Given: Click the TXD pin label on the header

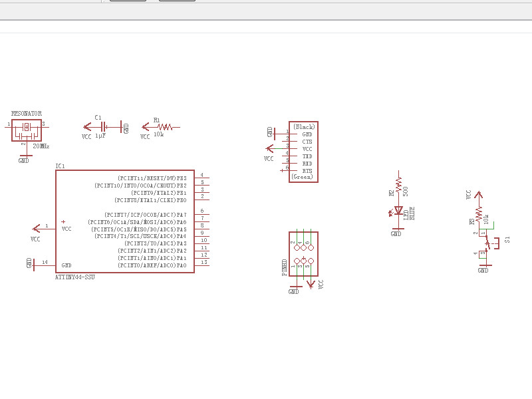Looking at the screenshot, I should (x=307, y=156).
